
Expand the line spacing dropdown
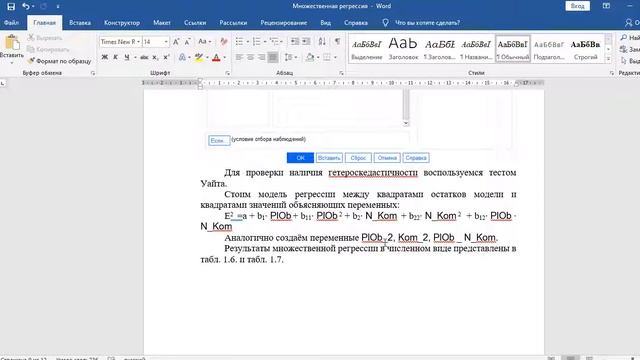pyautogui.click(x=296, y=58)
